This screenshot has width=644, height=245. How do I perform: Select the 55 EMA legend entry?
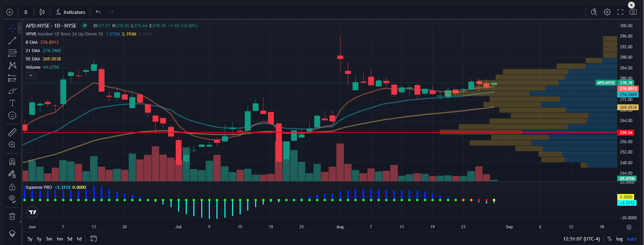coord(33,59)
